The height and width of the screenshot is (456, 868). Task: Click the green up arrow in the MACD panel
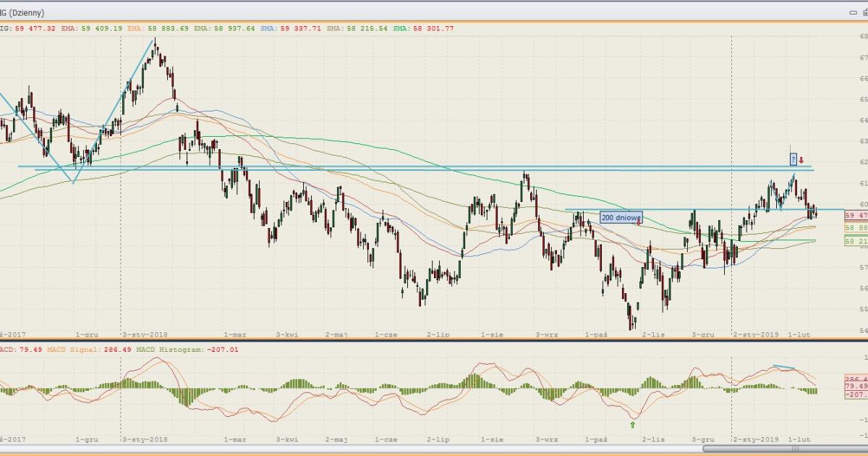click(633, 425)
